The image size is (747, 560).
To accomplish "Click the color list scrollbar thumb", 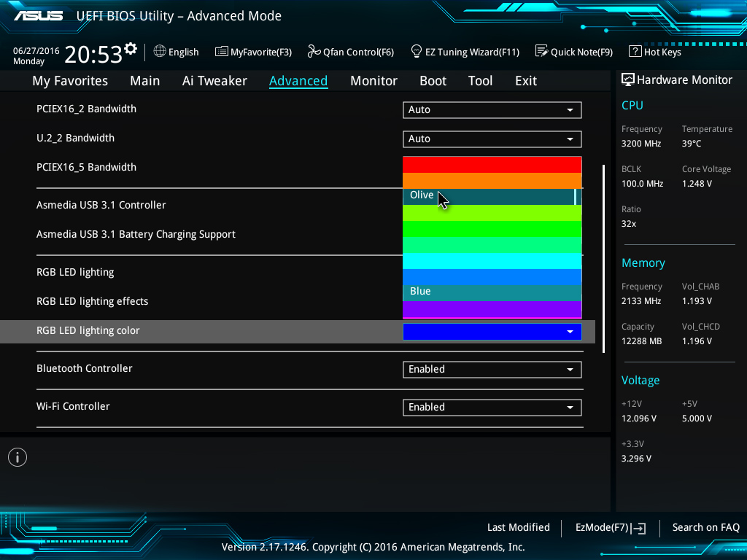I will [x=576, y=197].
